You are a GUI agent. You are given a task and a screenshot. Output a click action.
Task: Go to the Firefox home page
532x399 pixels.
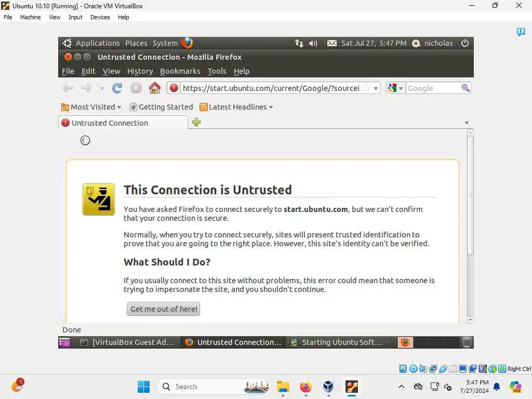pyautogui.click(x=155, y=88)
